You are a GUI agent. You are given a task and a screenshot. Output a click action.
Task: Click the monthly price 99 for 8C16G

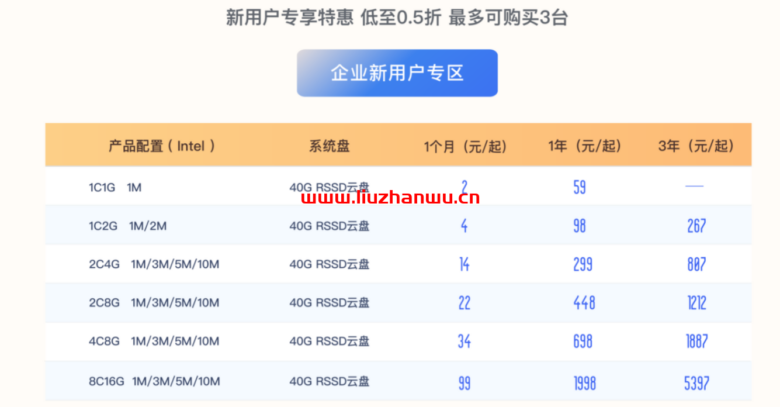464,383
